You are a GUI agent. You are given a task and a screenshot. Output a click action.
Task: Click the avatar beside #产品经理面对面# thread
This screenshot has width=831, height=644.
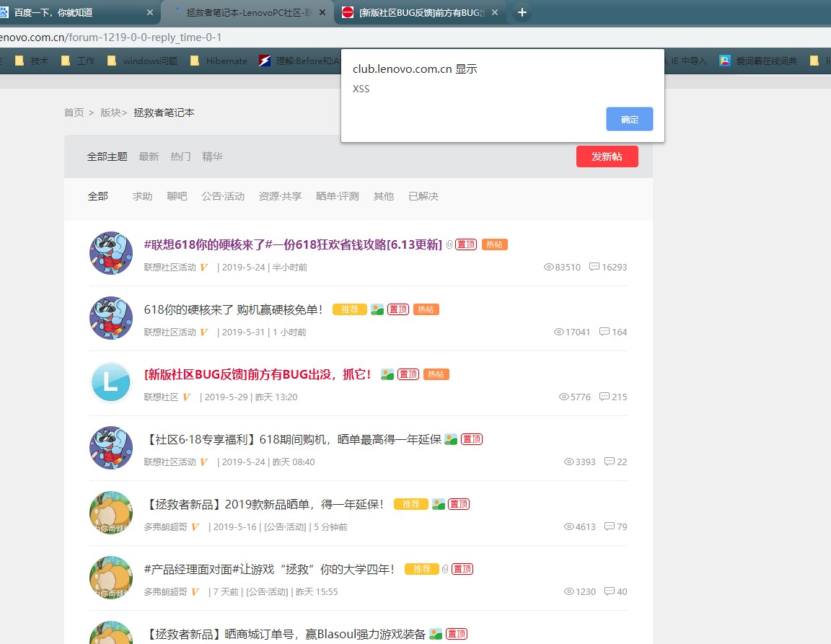coord(111,578)
